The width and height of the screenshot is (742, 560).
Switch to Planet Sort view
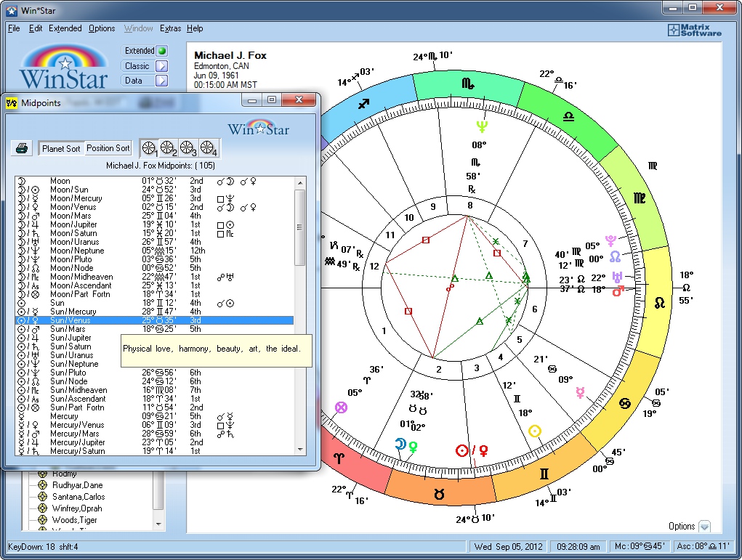61,148
